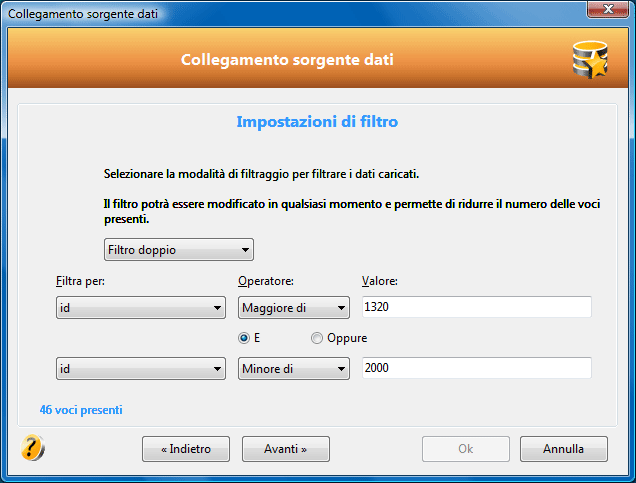
Task: Cancel the dialog with 'Annulla'
Action: click(564, 449)
